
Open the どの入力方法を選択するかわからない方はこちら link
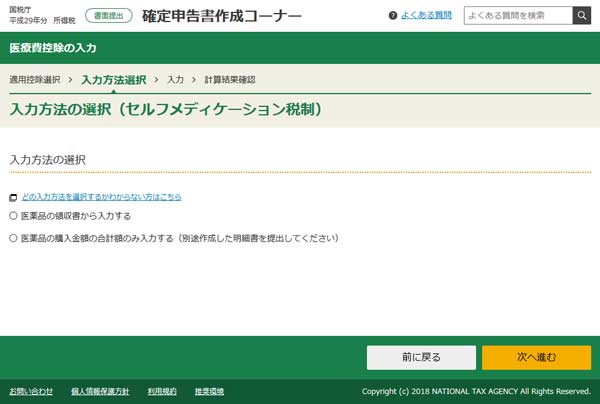click(x=101, y=198)
